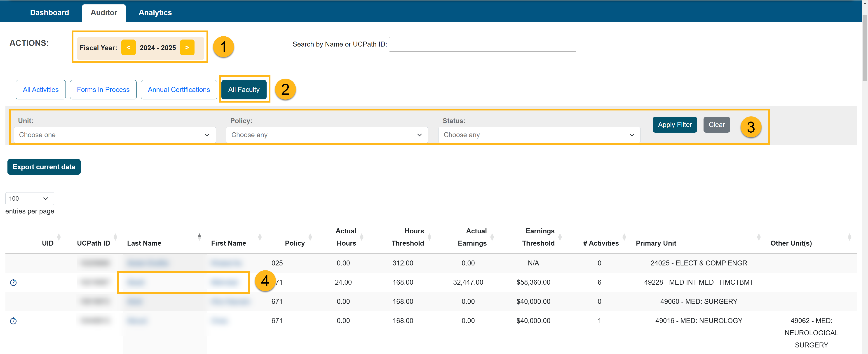Screen dimensions: 868x354
Task: Open Forms in Process view
Action: coord(103,90)
